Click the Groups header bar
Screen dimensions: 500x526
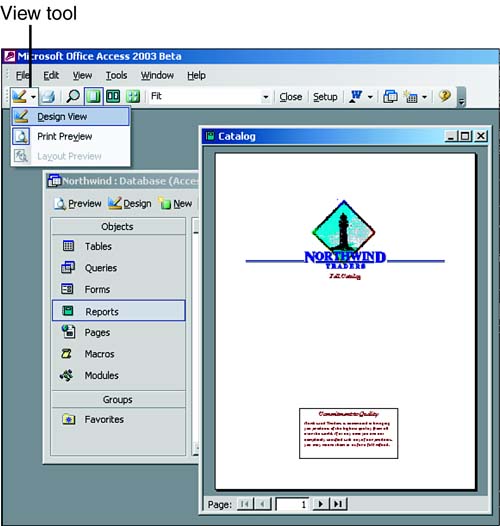tap(118, 399)
